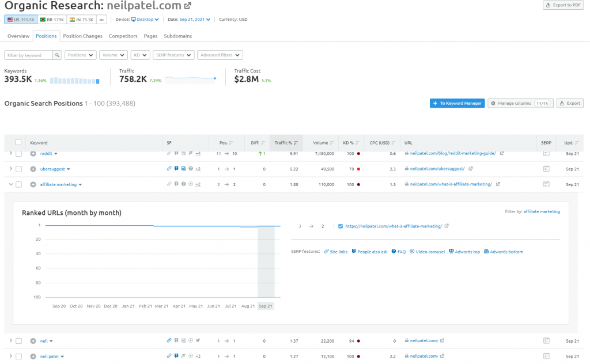Image resolution: width=590 pixels, height=364 pixels.
Task: Open the Pages tab
Action: pyautogui.click(x=150, y=36)
